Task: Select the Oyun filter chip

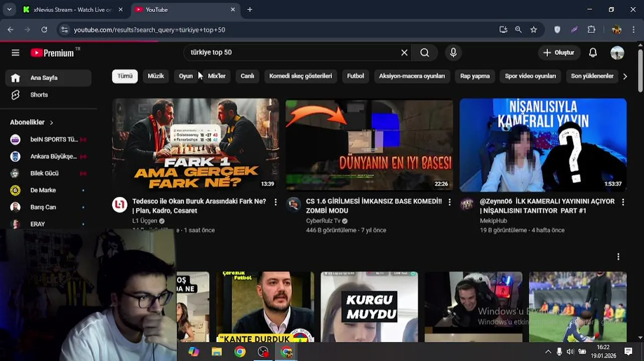Action: [186, 76]
